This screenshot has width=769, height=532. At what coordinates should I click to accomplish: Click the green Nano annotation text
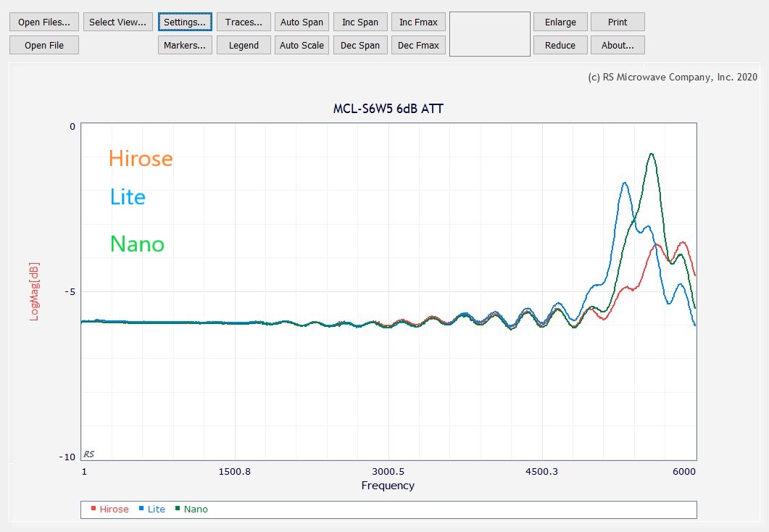click(x=137, y=244)
